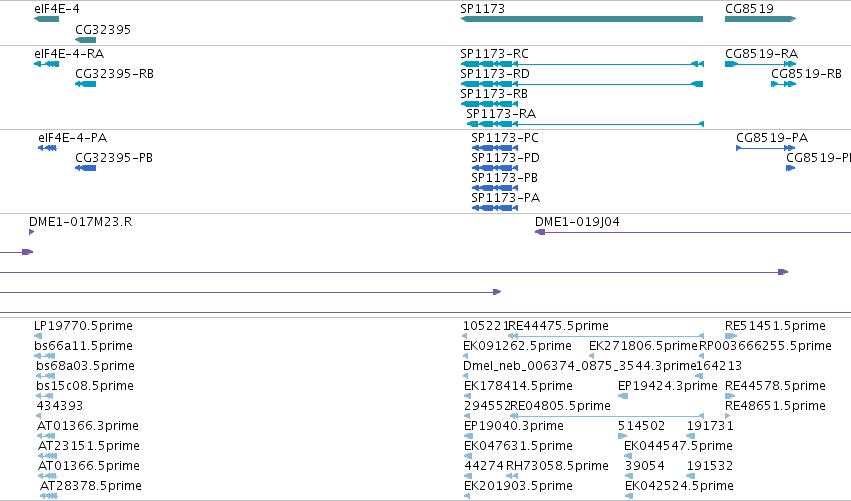
Task: Click the CG8519-PA protein label
Action: click(772, 138)
